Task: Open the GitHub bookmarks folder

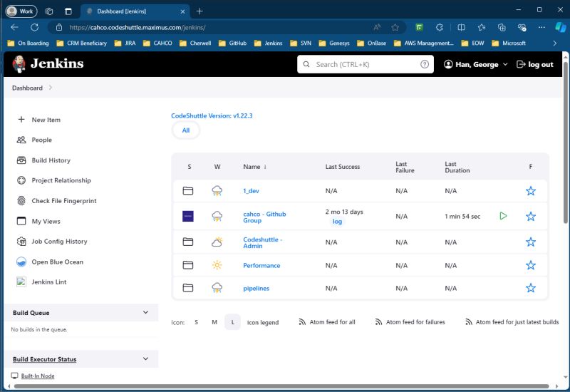Action: click(233, 43)
